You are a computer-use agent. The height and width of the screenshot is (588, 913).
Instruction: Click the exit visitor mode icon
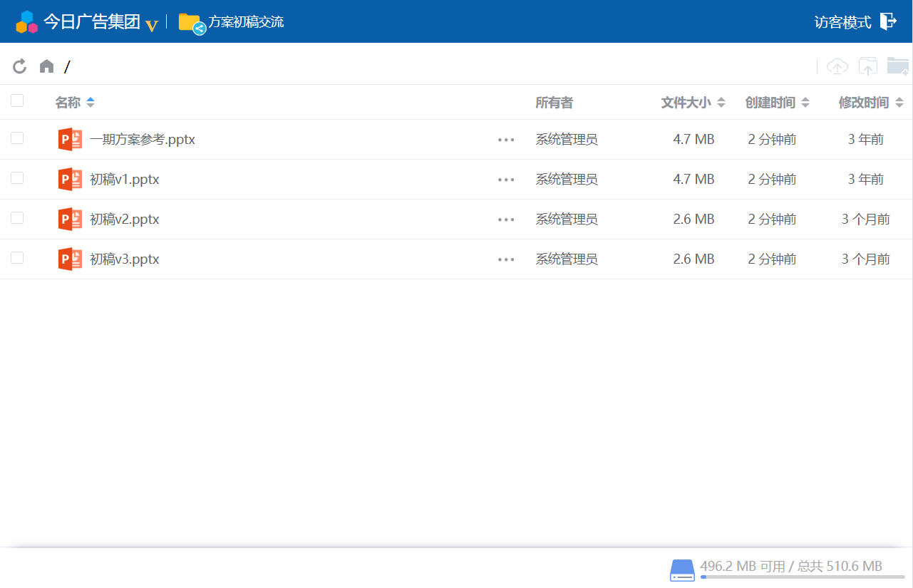pyautogui.click(x=888, y=21)
